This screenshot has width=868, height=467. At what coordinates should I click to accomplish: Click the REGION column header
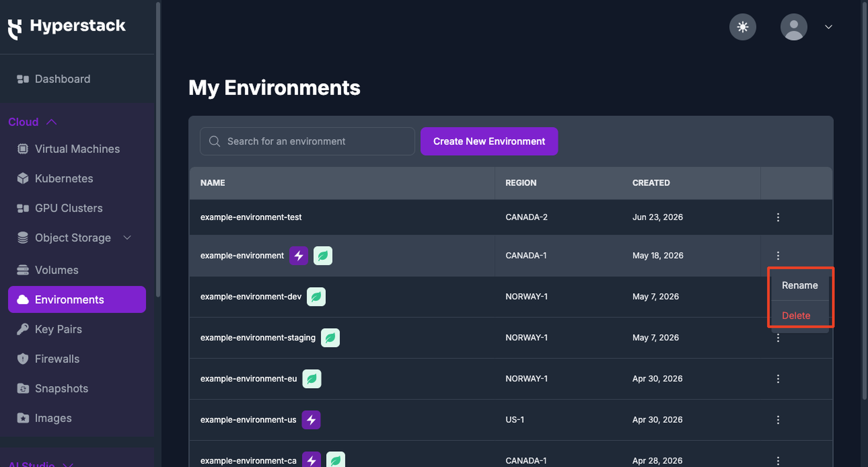pos(521,183)
